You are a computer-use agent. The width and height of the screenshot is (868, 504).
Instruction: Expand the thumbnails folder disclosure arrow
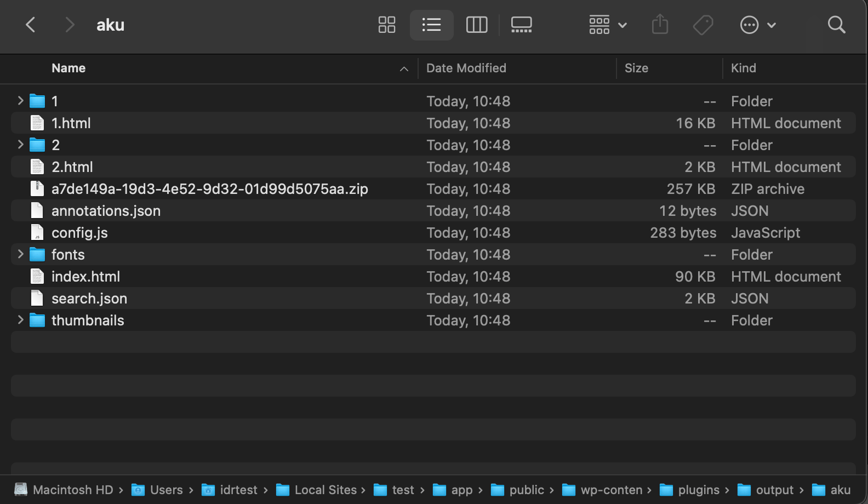(20, 320)
